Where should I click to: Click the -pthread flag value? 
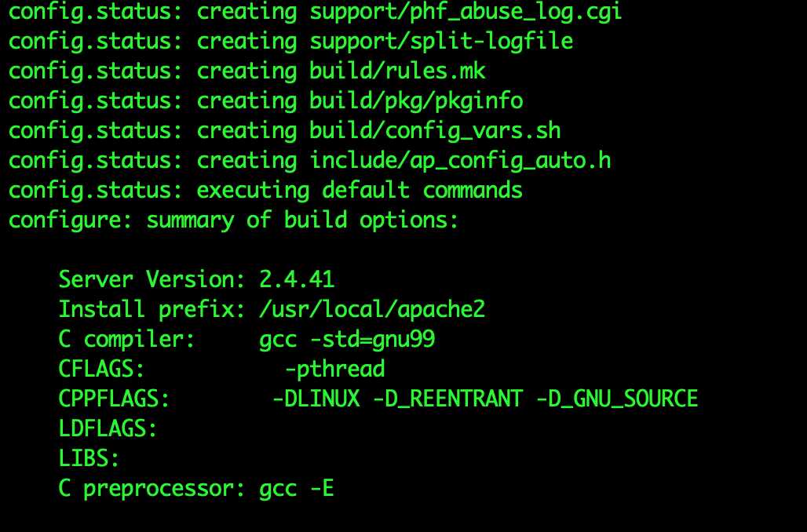(334, 369)
